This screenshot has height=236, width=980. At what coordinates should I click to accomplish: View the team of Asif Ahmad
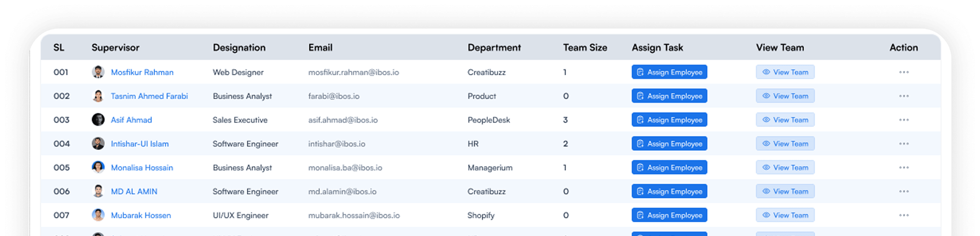coord(785,120)
